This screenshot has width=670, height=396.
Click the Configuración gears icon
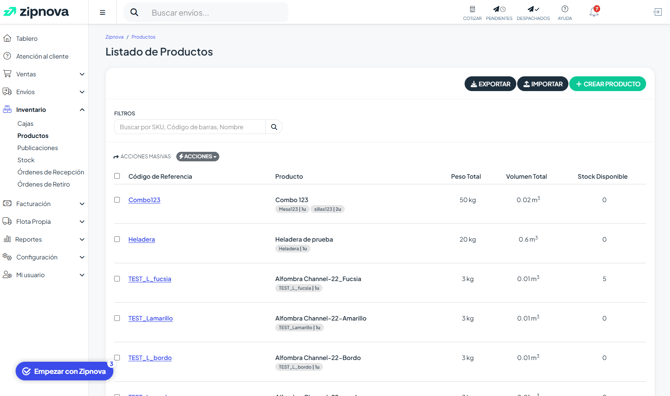(7, 257)
